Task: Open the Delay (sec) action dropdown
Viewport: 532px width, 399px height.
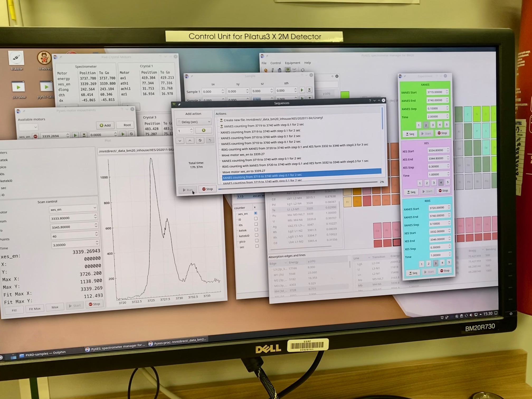Action: (x=194, y=122)
